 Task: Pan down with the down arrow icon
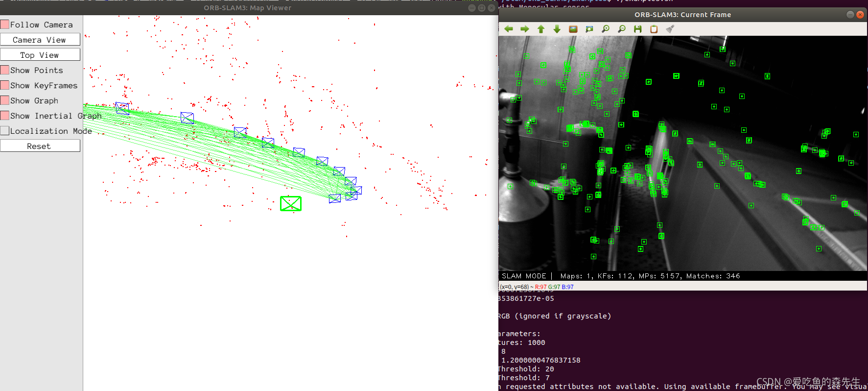tap(557, 29)
